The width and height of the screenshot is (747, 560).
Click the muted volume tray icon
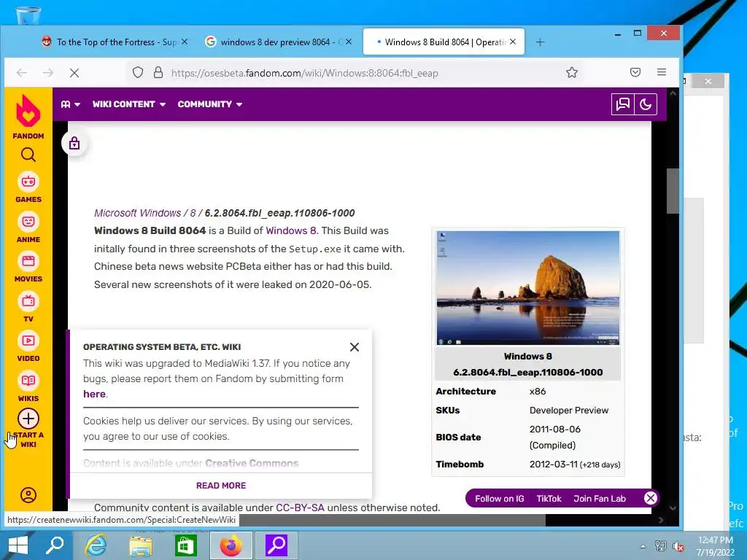(x=678, y=546)
